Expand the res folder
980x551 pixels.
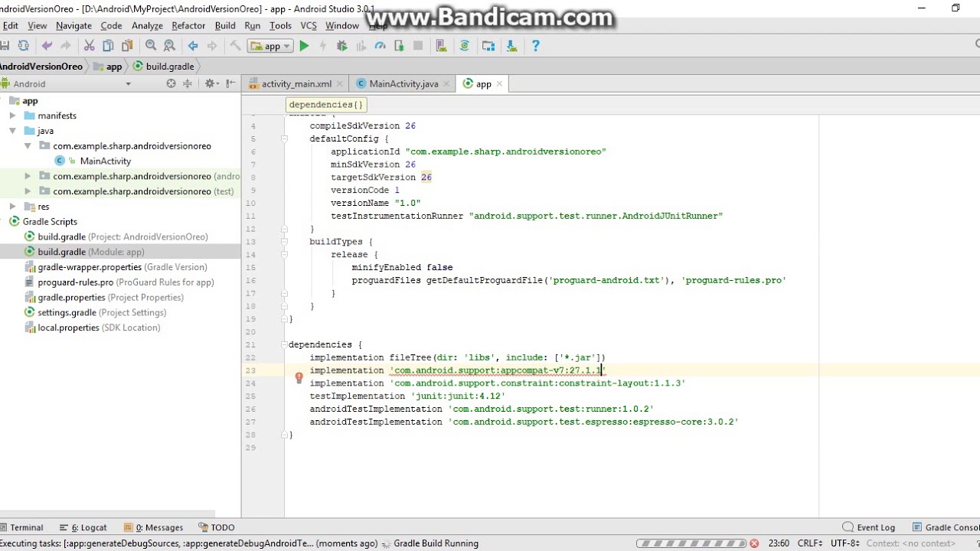point(12,207)
